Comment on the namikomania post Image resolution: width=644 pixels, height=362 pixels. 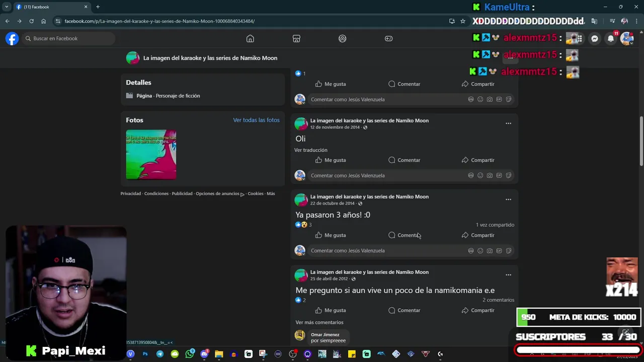[404, 310]
